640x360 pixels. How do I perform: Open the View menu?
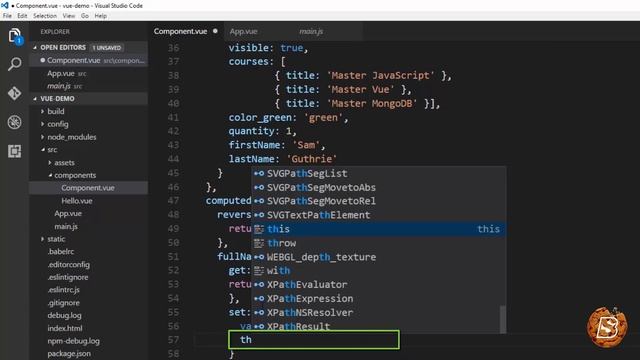pos(69,16)
